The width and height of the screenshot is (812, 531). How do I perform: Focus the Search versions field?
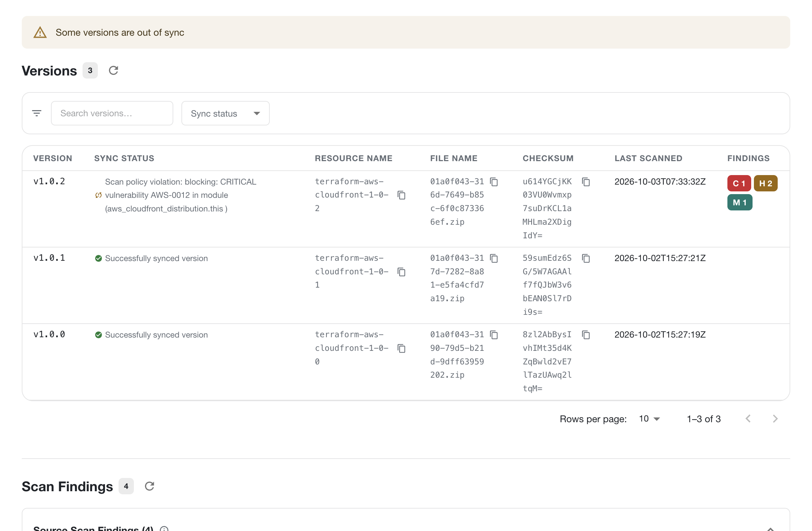[x=112, y=113]
